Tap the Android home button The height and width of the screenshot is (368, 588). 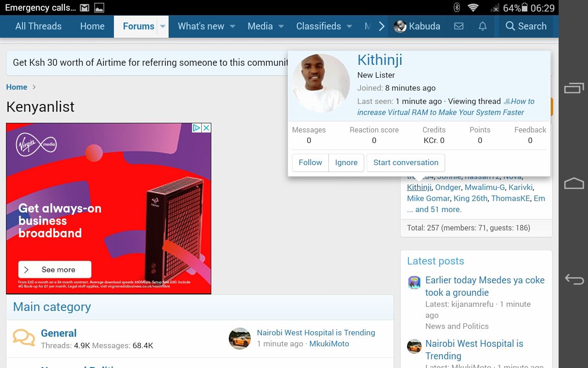click(574, 184)
